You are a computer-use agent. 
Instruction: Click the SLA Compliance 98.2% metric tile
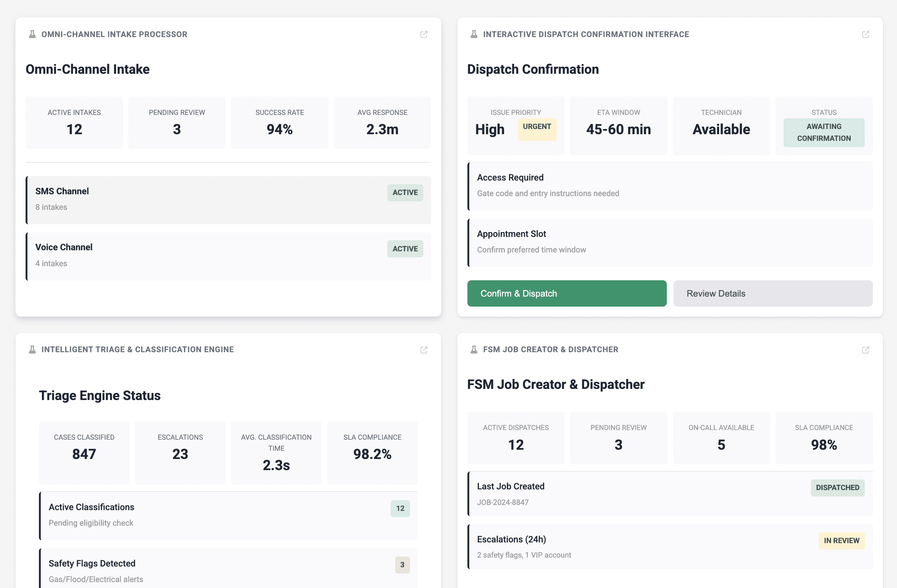click(x=372, y=452)
